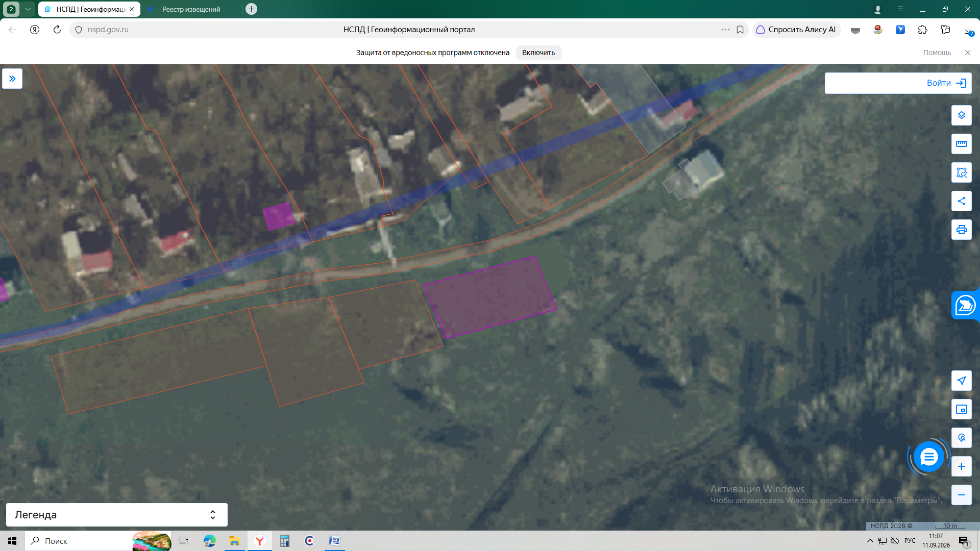This screenshot has width=980, height=551.
Task: Open the round chat support bubble
Action: coord(928,457)
